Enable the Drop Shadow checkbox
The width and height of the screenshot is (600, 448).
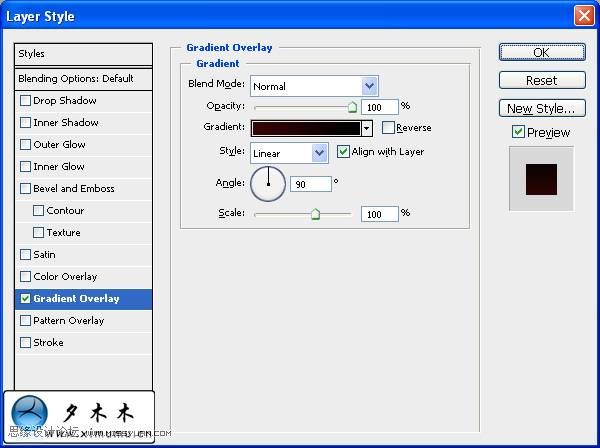25,101
